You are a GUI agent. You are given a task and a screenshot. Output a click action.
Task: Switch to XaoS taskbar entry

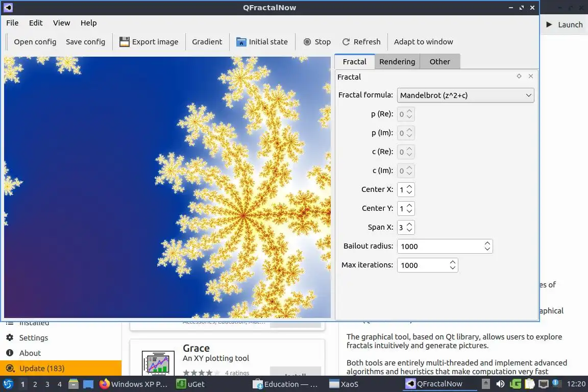[344, 384]
